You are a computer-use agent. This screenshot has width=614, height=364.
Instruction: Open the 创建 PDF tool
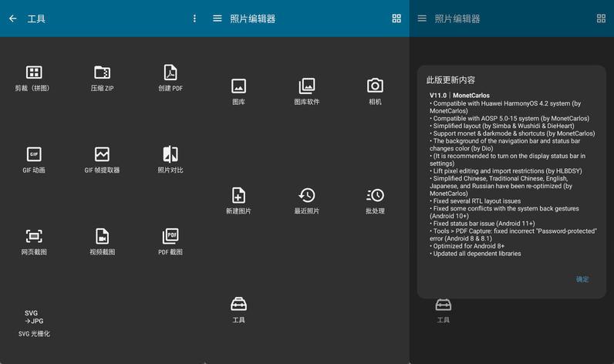point(170,77)
